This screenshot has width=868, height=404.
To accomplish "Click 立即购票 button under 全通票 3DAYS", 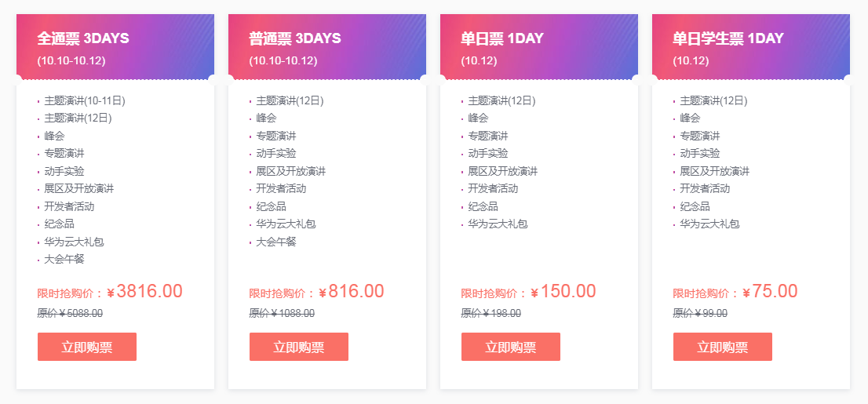I will 87,347.
